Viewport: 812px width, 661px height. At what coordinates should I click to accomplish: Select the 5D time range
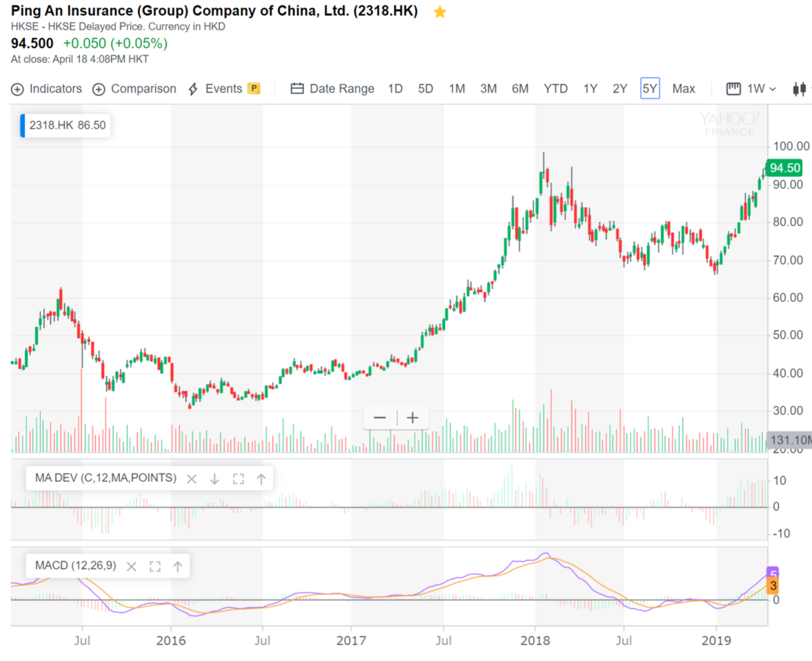(426, 89)
